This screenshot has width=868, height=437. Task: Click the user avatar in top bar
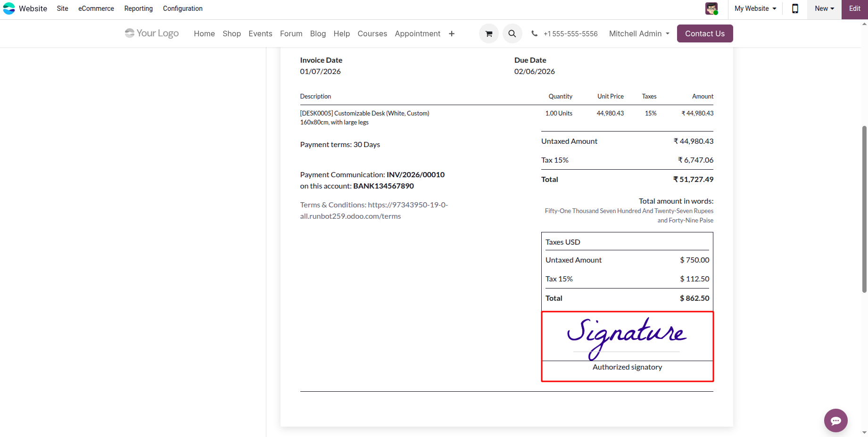pos(711,8)
